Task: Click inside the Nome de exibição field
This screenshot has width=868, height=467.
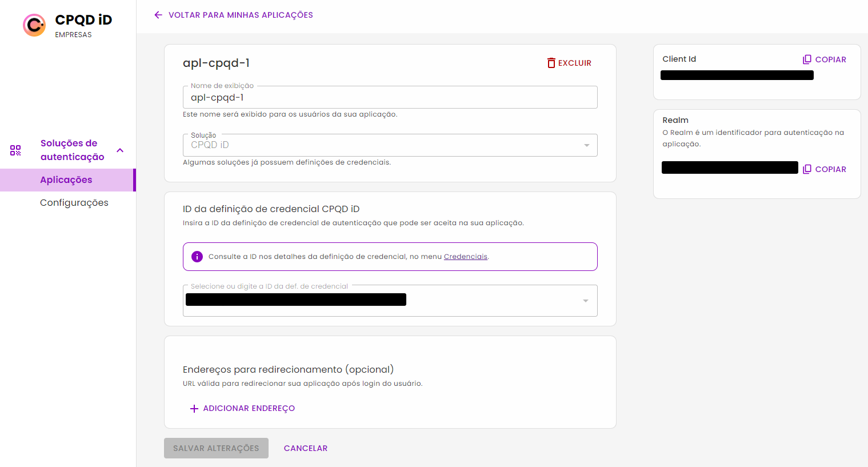Action: click(390, 97)
